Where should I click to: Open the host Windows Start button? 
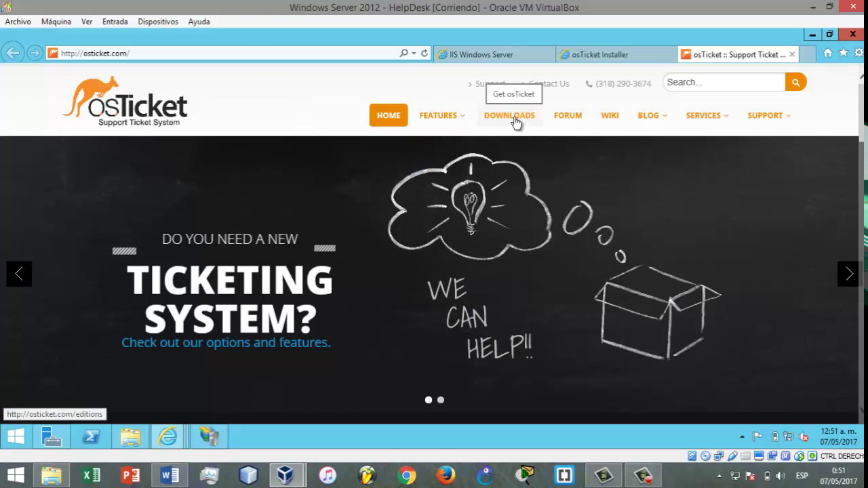[x=16, y=476]
